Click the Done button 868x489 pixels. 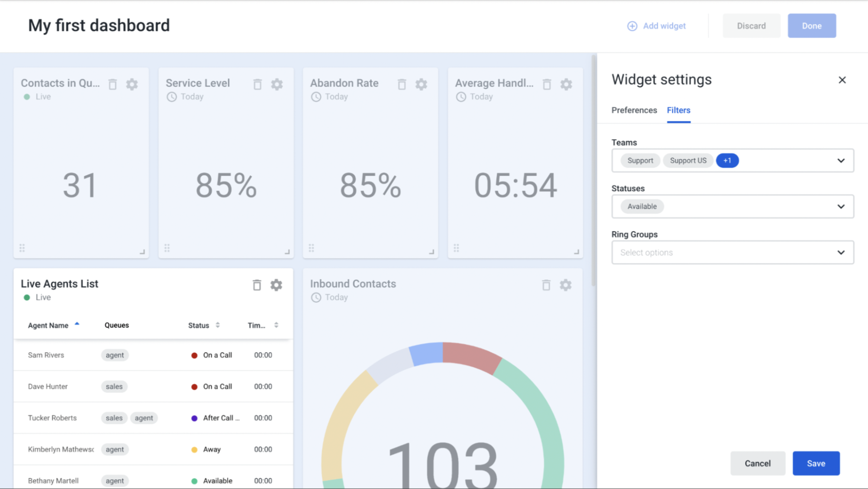coord(812,26)
